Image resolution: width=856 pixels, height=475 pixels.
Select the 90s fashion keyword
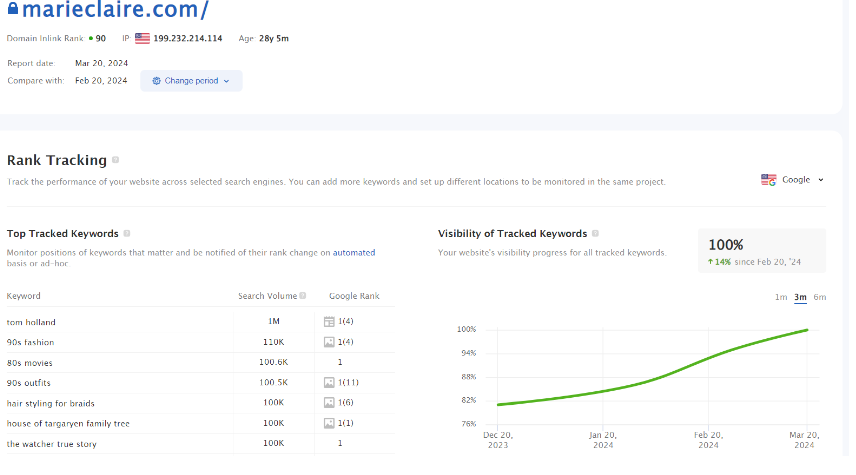pos(31,342)
